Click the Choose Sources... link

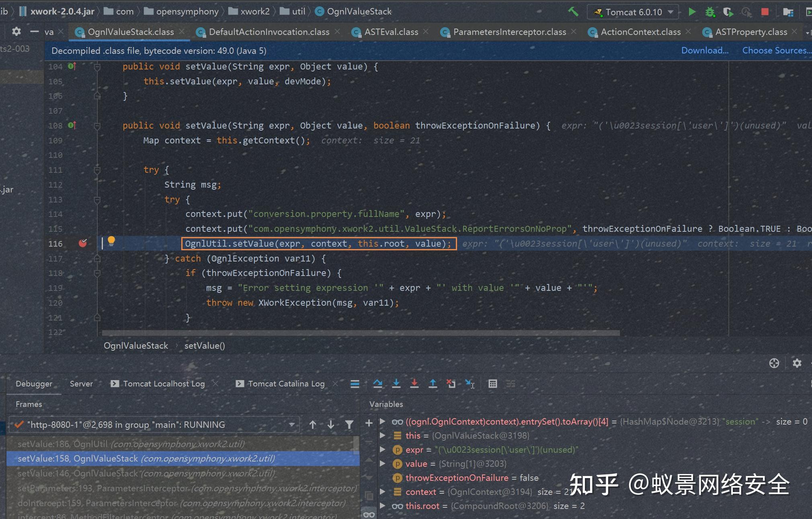click(776, 51)
